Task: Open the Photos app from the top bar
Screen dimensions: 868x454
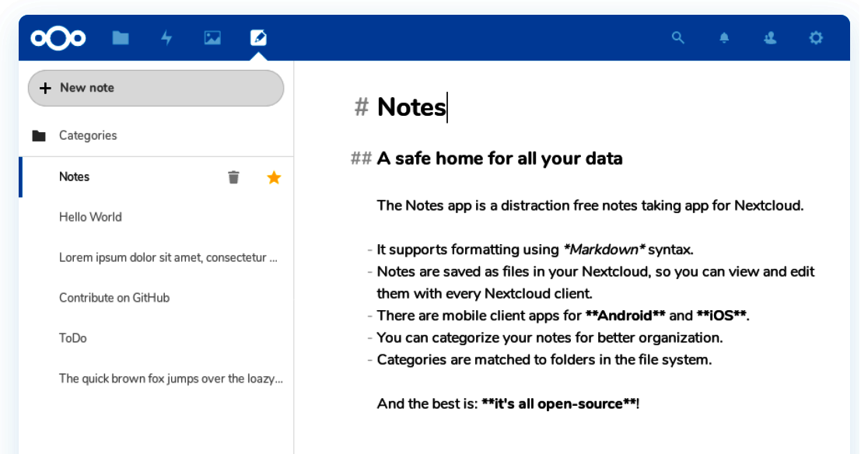Action: coord(212,37)
